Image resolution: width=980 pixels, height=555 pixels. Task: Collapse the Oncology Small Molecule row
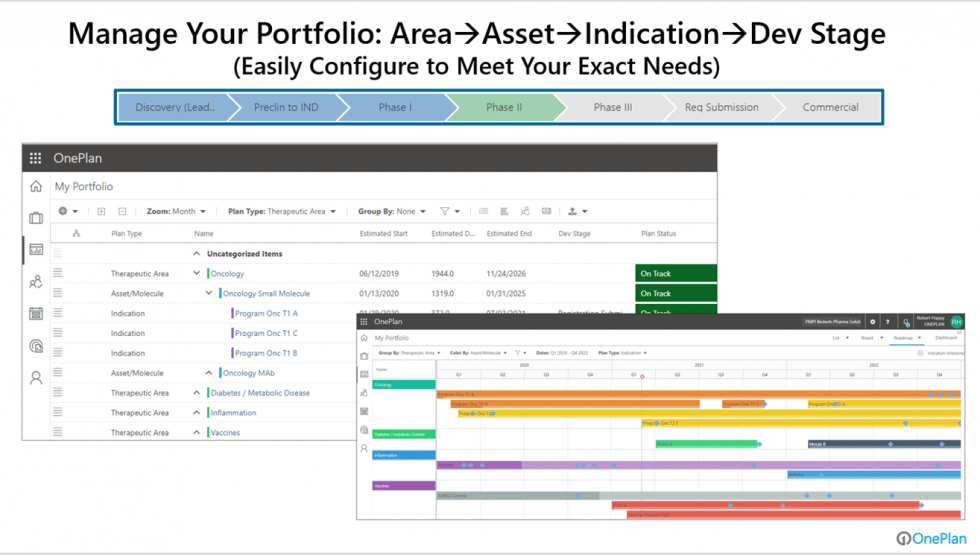209,293
